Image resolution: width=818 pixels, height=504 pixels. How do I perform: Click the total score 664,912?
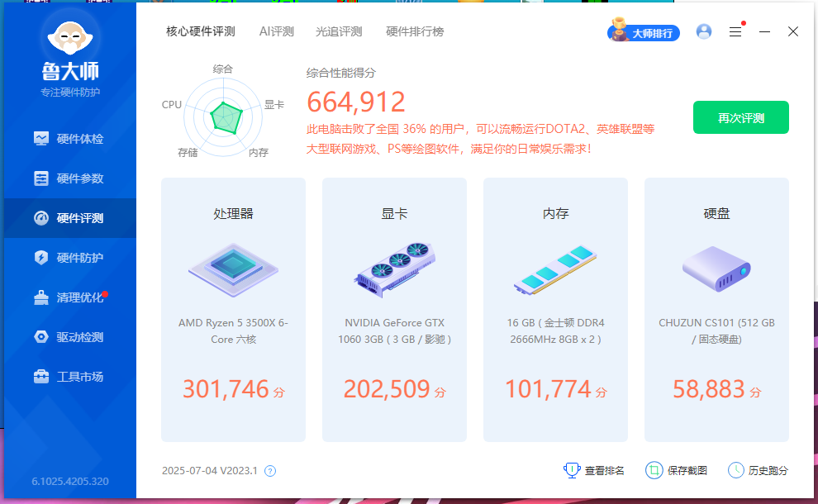point(356,102)
